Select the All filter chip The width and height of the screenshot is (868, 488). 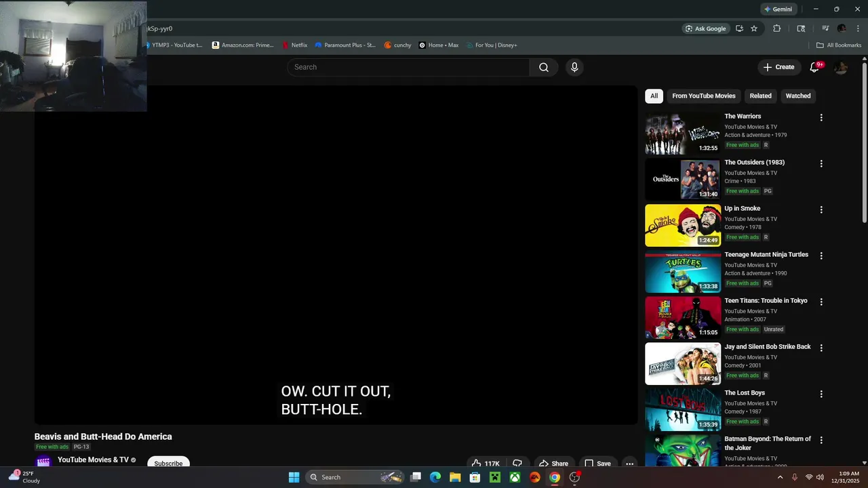(x=654, y=96)
